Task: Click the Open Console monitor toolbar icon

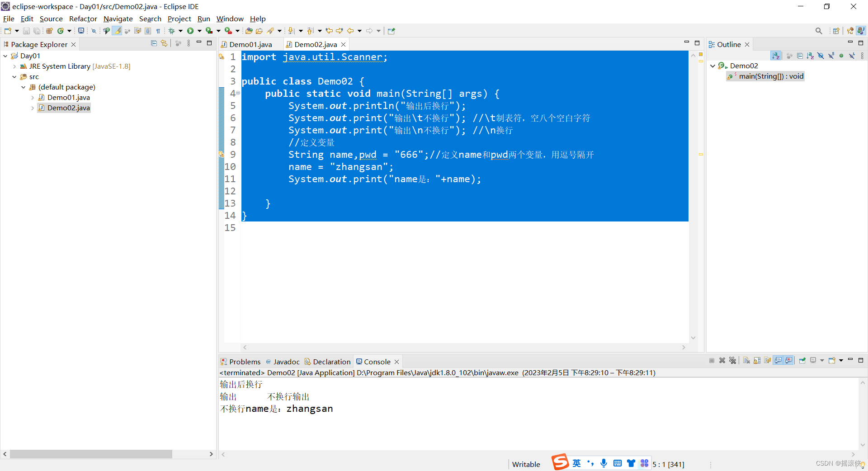Action: [81, 31]
